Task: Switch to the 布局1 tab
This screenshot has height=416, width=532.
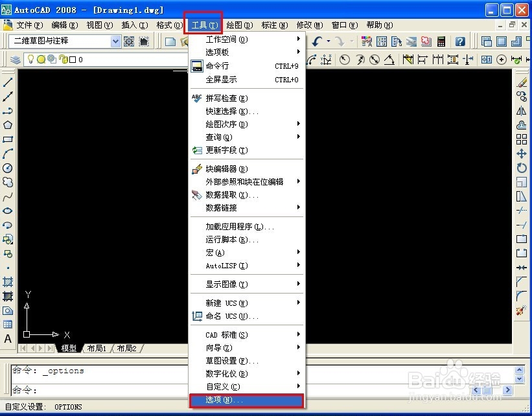Action: pyautogui.click(x=97, y=349)
